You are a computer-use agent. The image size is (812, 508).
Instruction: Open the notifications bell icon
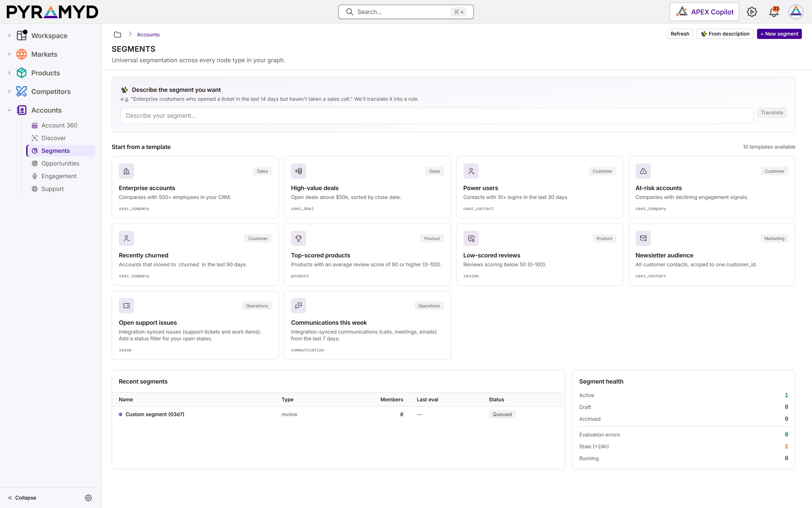pyautogui.click(x=774, y=12)
